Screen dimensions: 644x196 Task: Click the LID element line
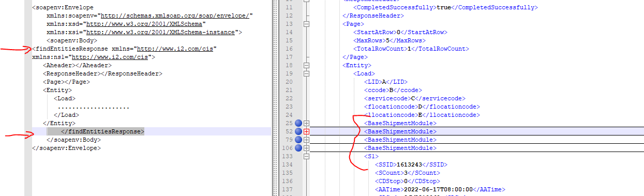point(386,82)
